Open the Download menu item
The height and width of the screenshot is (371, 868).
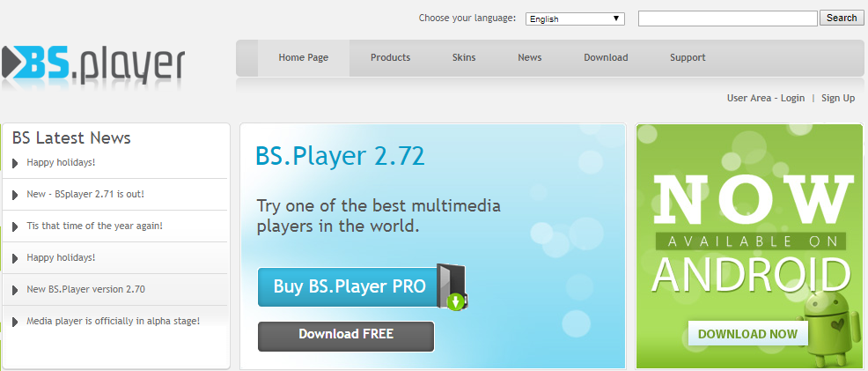[606, 57]
